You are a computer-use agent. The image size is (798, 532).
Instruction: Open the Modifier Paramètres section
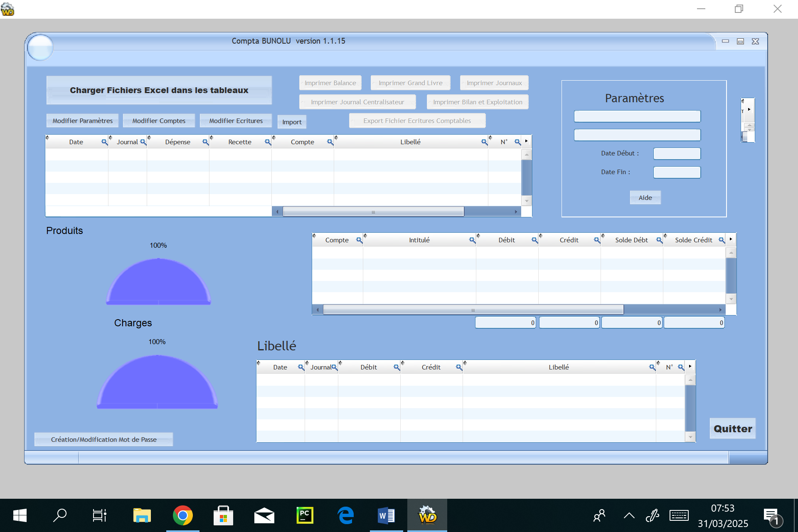82,121
